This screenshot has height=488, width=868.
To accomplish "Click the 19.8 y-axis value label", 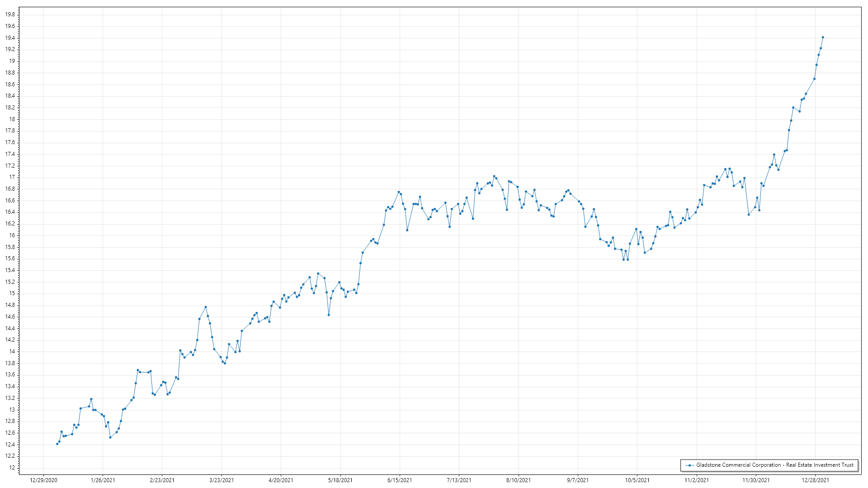I will 10,14.
